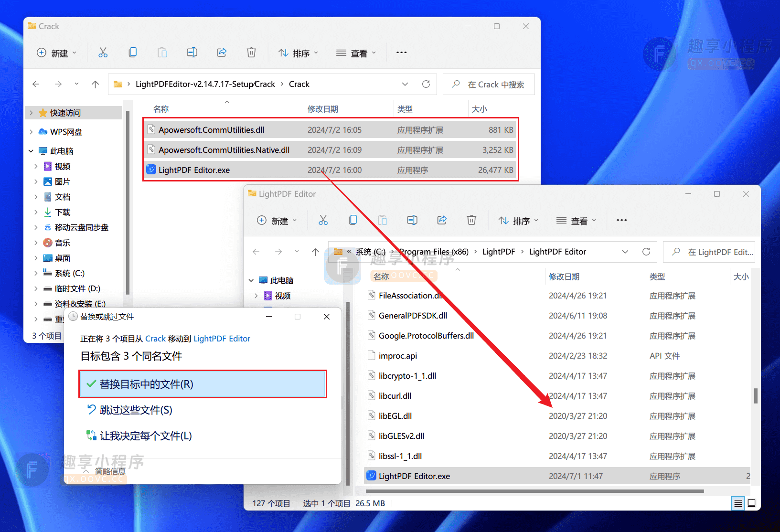Click Rename icon in LightPDF Editor window
780x532 pixels.
[x=412, y=220]
